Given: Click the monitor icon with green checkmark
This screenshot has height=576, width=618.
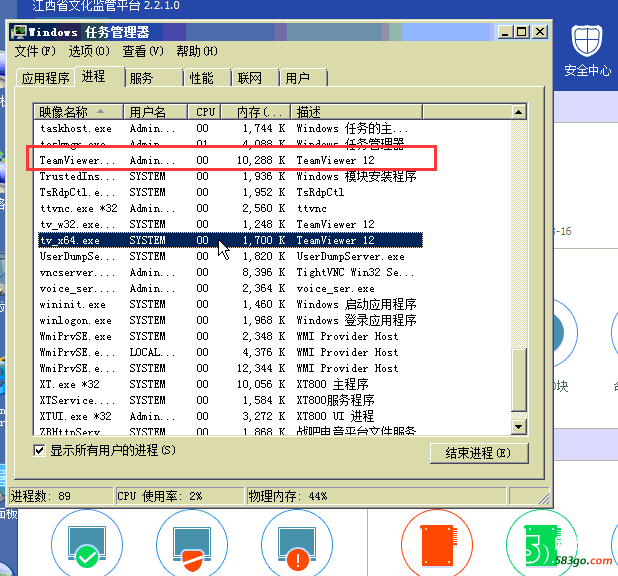Looking at the screenshot, I should tap(87, 545).
